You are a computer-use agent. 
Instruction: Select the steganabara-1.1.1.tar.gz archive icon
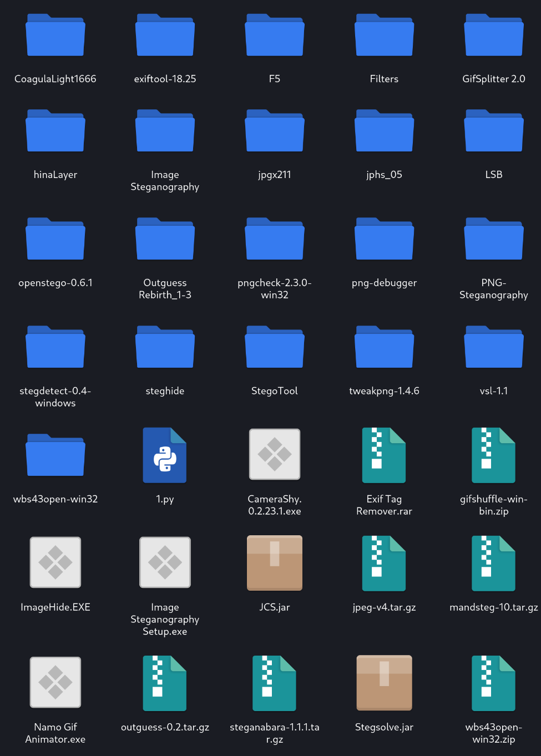(275, 683)
